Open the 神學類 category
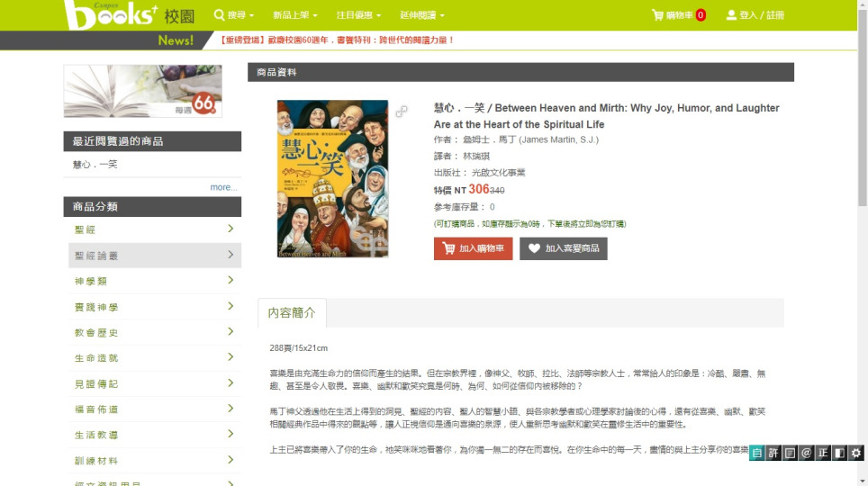This screenshot has width=868, height=486. point(152,282)
